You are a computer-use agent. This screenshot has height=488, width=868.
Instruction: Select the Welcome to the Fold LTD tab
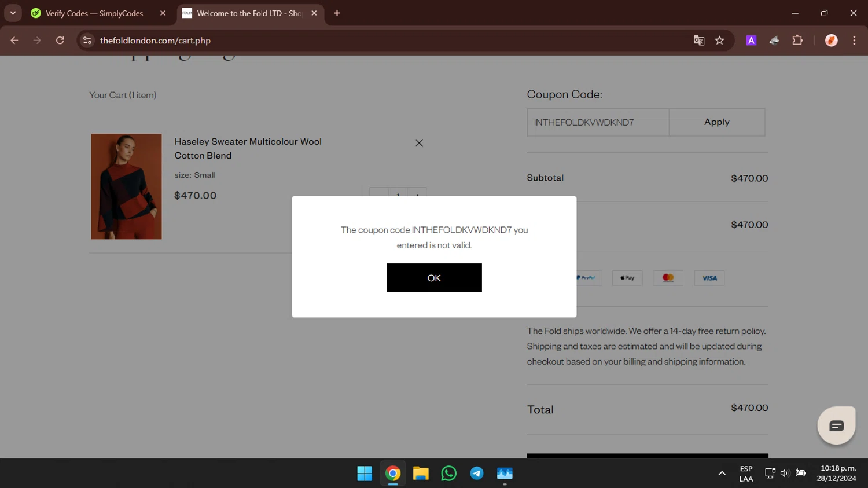point(249,13)
